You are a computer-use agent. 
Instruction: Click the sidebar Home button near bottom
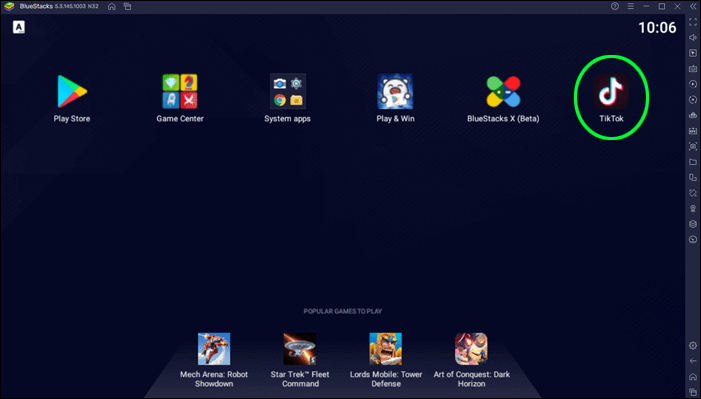click(693, 377)
